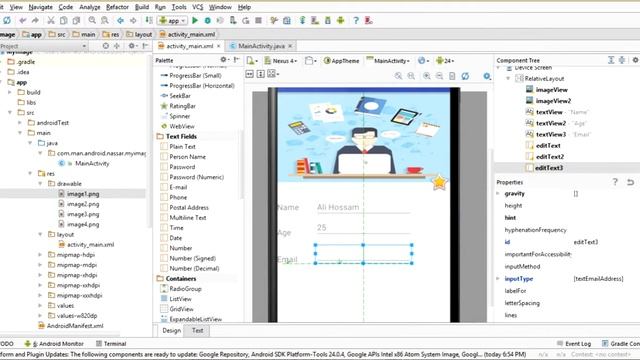Click the Debug app bug icon
Screen dimensions: 640x360
(x=207, y=20)
